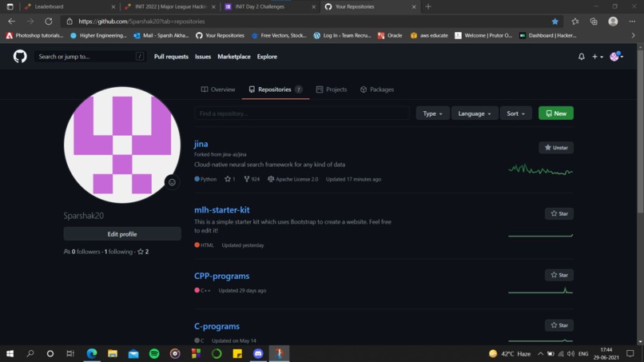
Task: View the 0 followers link
Action: [x=82, y=252]
